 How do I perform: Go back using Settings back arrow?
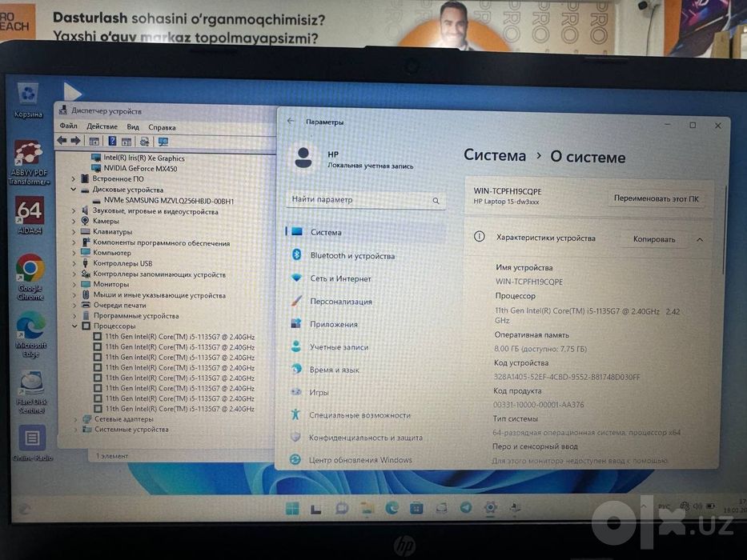(x=291, y=121)
